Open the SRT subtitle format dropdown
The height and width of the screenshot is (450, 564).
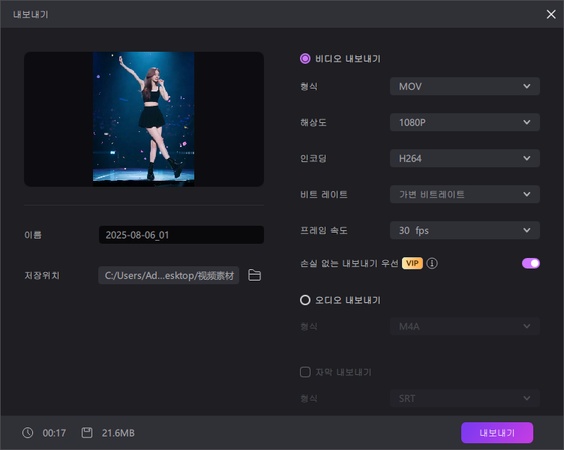[465, 398]
